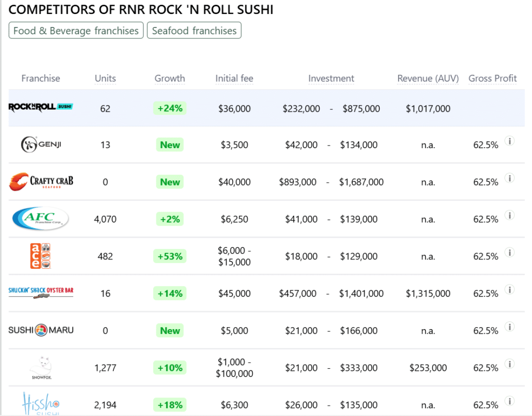Screen dimensions: 532x416
Task: Select the $6,250 initial fee value
Action: 234,219
